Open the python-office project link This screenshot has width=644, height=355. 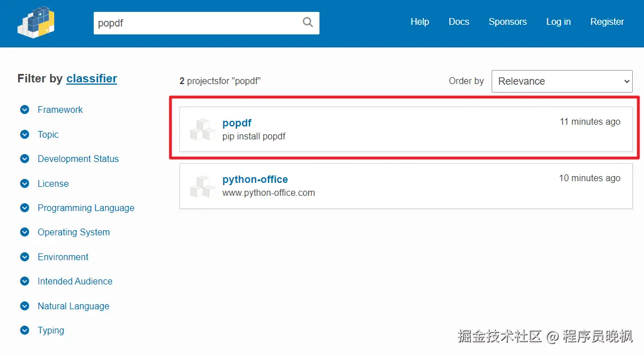point(255,179)
